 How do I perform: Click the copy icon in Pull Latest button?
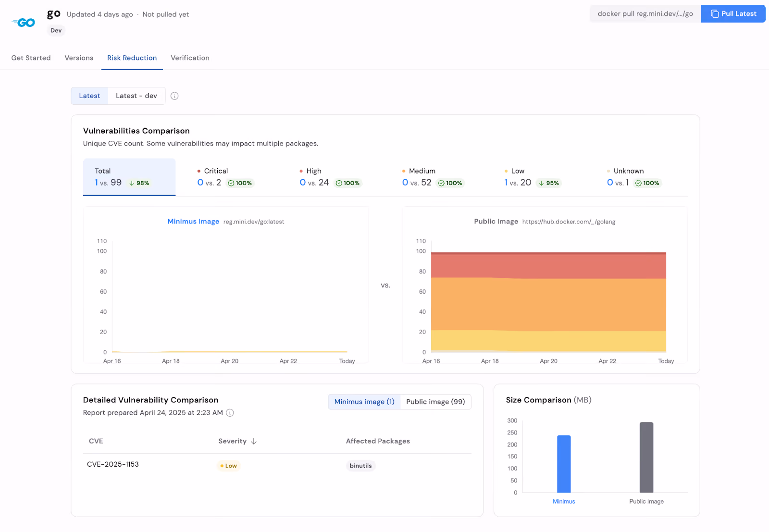pyautogui.click(x=715, y=14)
